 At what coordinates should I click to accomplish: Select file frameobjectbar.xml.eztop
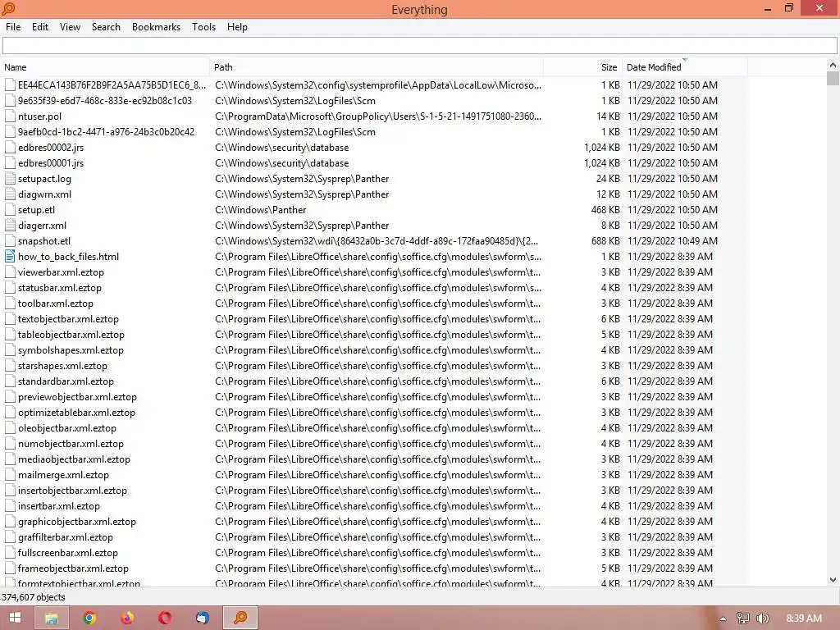click(x=73, y=568)
